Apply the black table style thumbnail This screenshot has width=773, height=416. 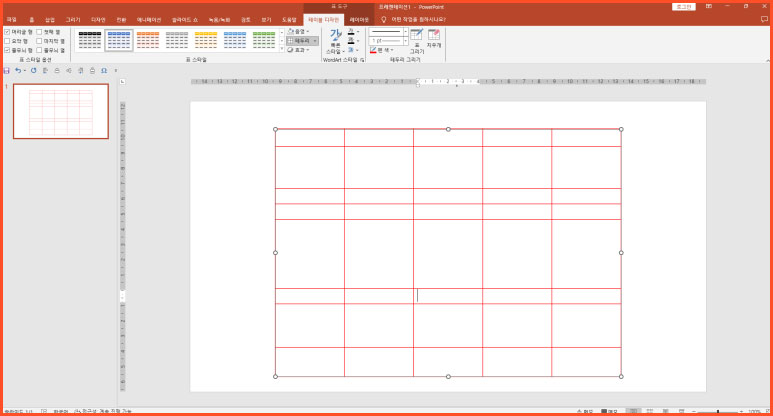tap(90, 40)
